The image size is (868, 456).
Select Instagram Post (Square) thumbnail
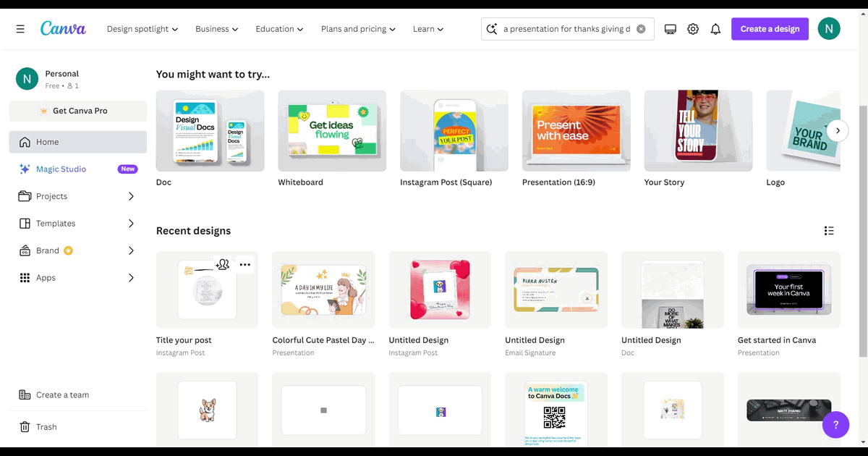tap(454, 130)
